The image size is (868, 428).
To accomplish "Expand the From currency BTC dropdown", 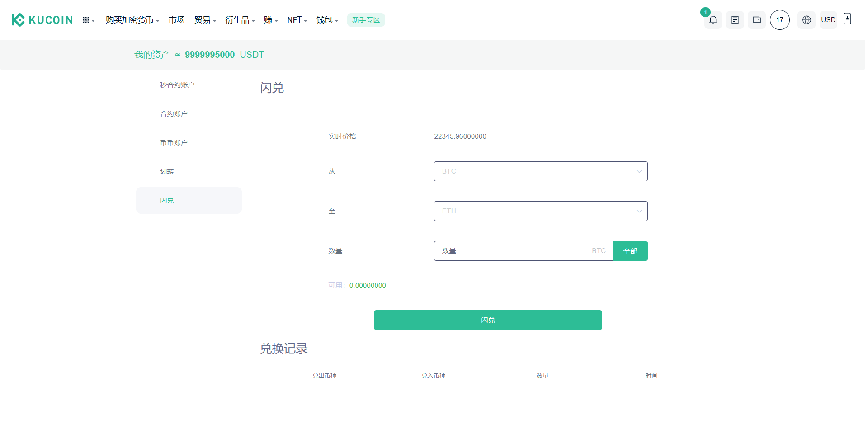I will point(541,171).
